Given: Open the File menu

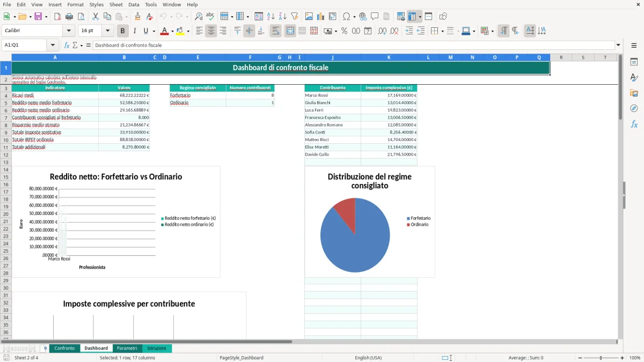Looking at the screenshot, I should point(7,4).
